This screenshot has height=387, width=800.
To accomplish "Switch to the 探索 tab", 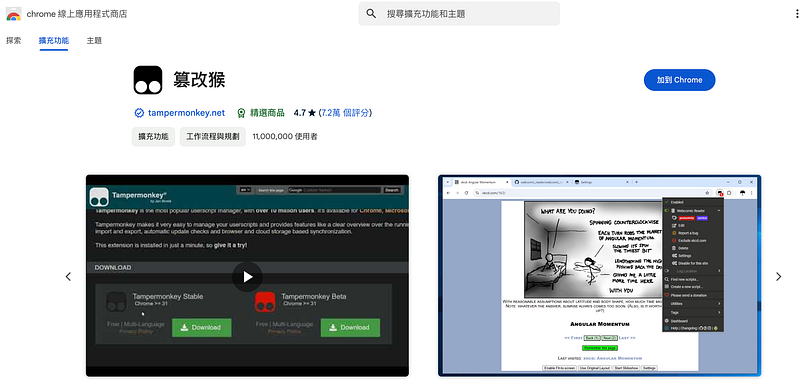I will pos(14,40).
